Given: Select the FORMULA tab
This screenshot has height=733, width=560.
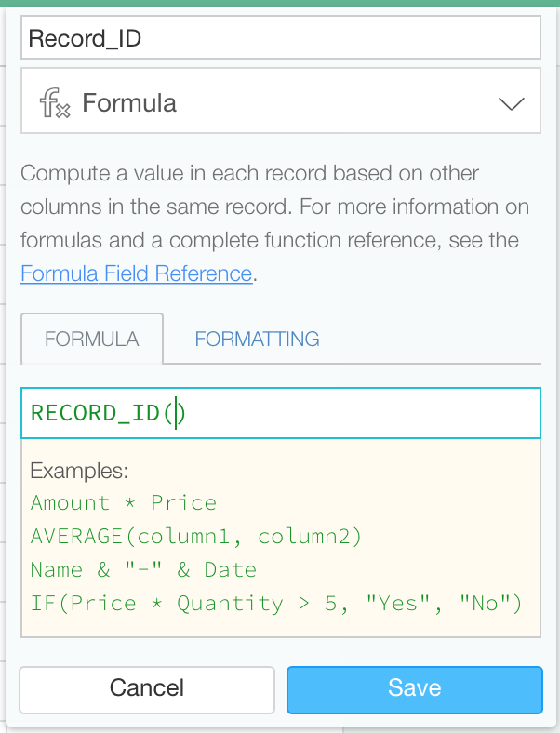Looking at the screenshot, I should [91, 339].
